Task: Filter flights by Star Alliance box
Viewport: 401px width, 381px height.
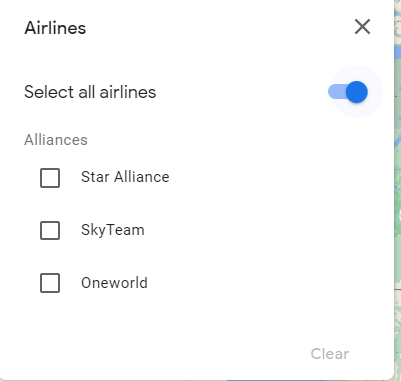Action: 50,178
